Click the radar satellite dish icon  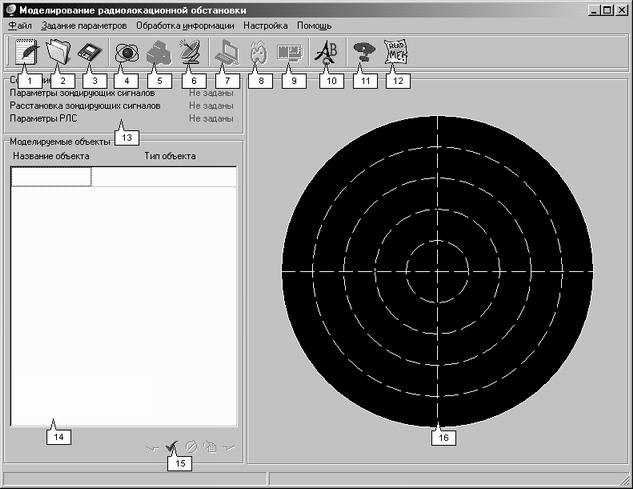click(190, 51)
